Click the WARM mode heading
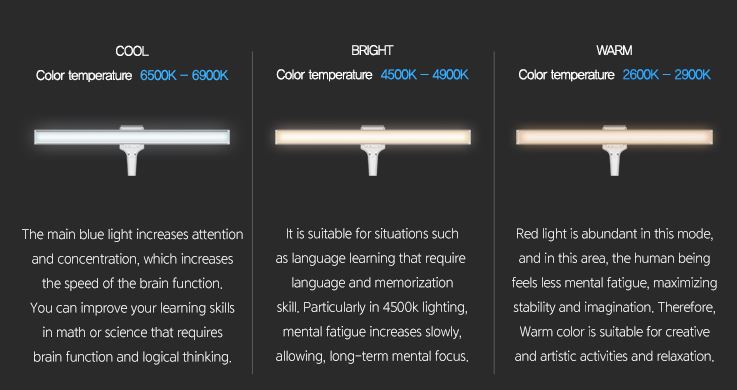 pyautogui.click(x=614, y=50)
